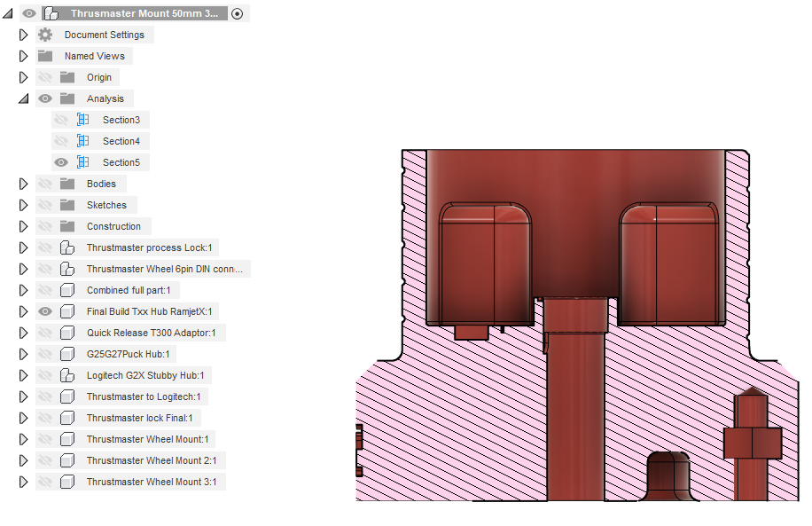
Task: Click the Construction folder icon
Action: tap(67, 226)
